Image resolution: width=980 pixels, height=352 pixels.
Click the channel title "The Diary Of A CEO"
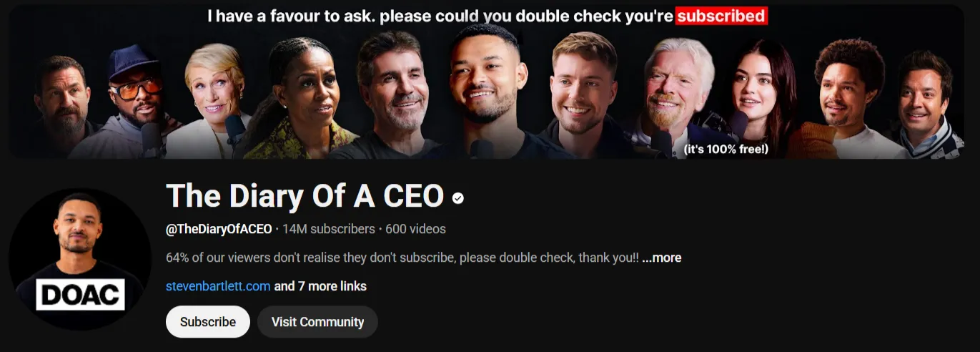tap(305, 196)
